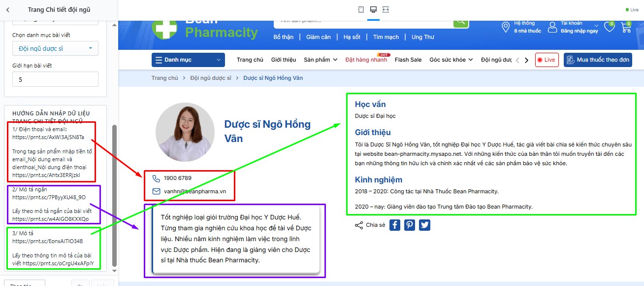
Task: Open the shopping cart icon
Action: point(626,27)
